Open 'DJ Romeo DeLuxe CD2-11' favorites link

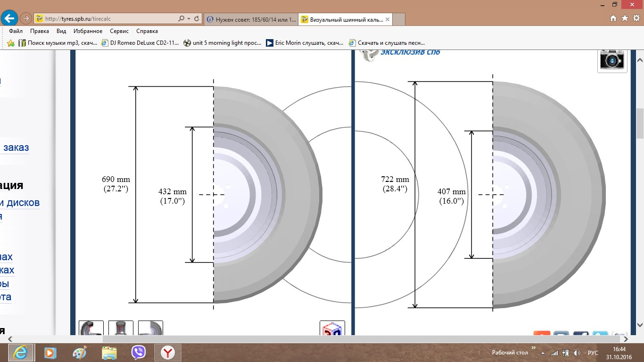pos(140,43)
